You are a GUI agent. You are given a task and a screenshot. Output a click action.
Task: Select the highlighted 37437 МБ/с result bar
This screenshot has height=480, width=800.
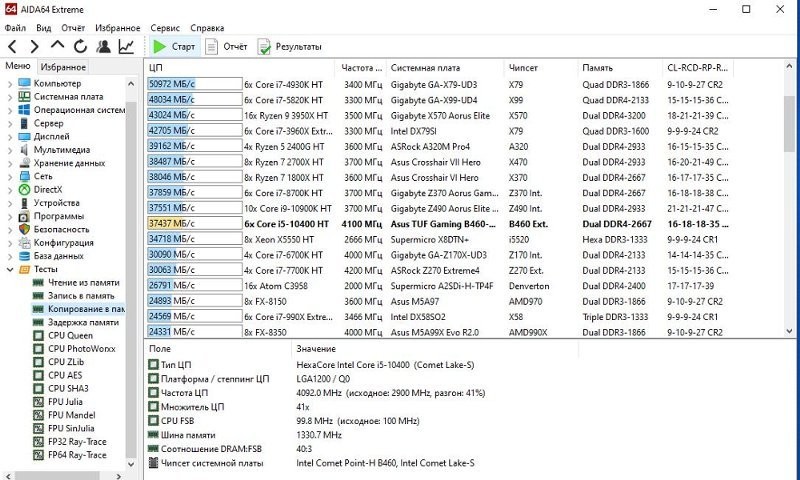point(194,223)
